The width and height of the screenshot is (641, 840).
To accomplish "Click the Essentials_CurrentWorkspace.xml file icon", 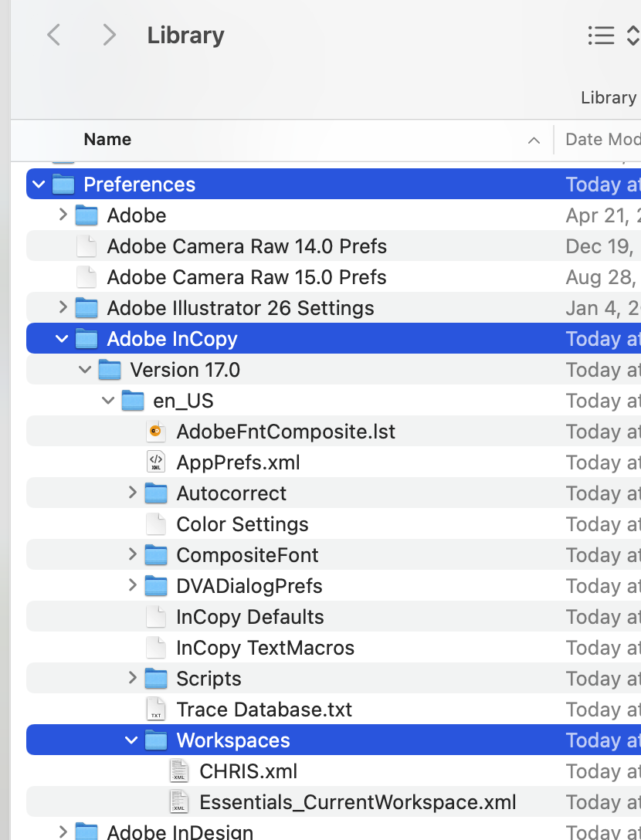I will pos(179,802).
